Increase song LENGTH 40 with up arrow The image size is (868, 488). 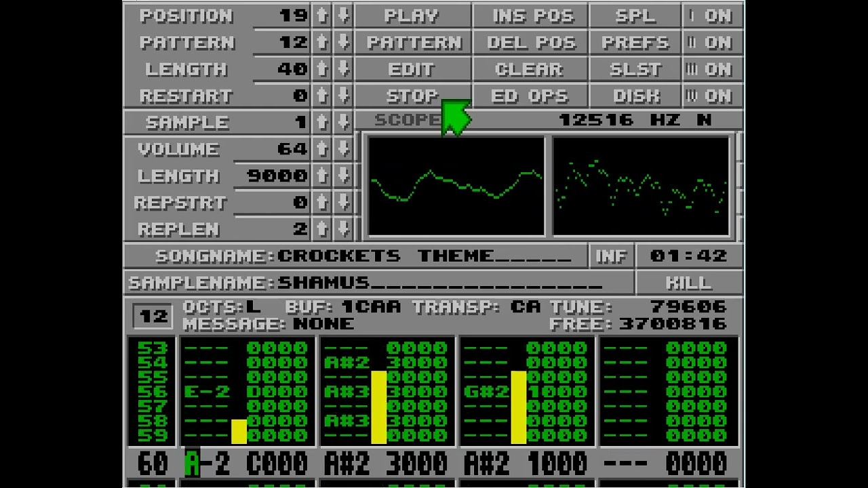pyautogui.click(x=322, y=69)
